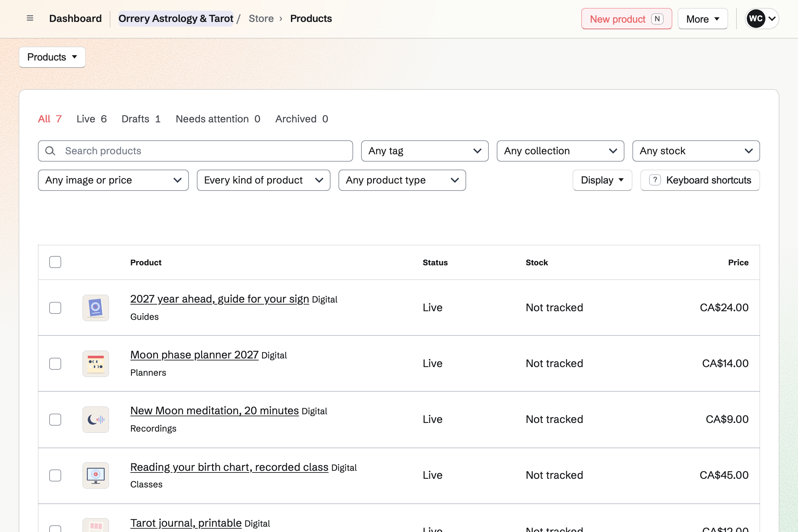Screen dimensions: 798x532
Task: Check the Reading your birth chart row
Action: coord(55,475)
